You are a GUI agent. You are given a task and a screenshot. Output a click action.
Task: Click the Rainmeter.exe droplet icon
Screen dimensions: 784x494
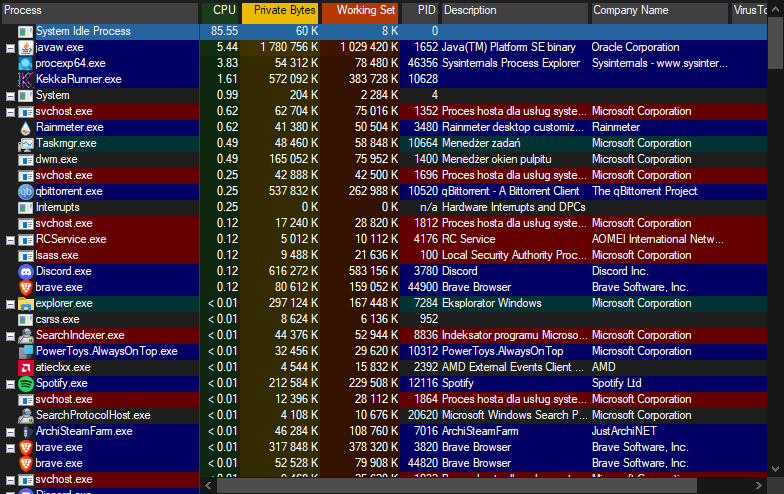pos(26,128)
